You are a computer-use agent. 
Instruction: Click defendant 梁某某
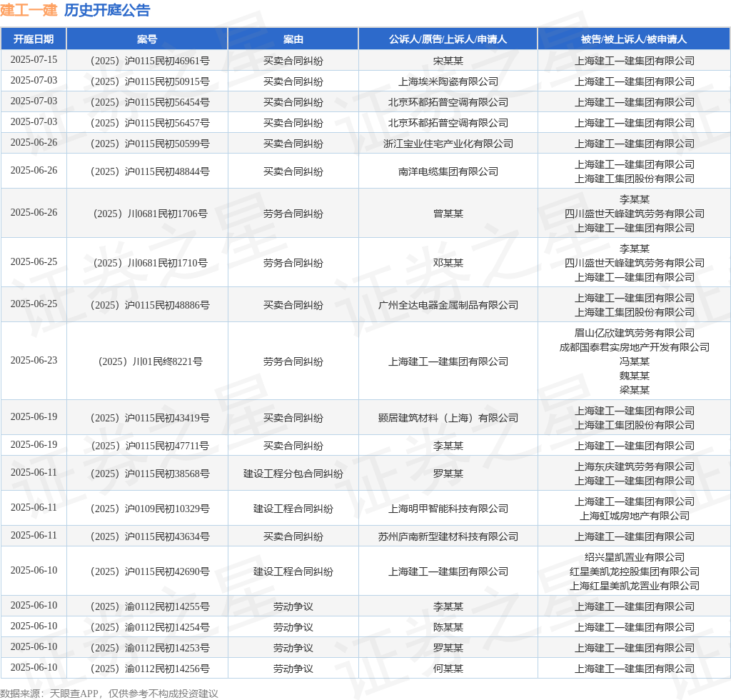[x=634, y=390]
